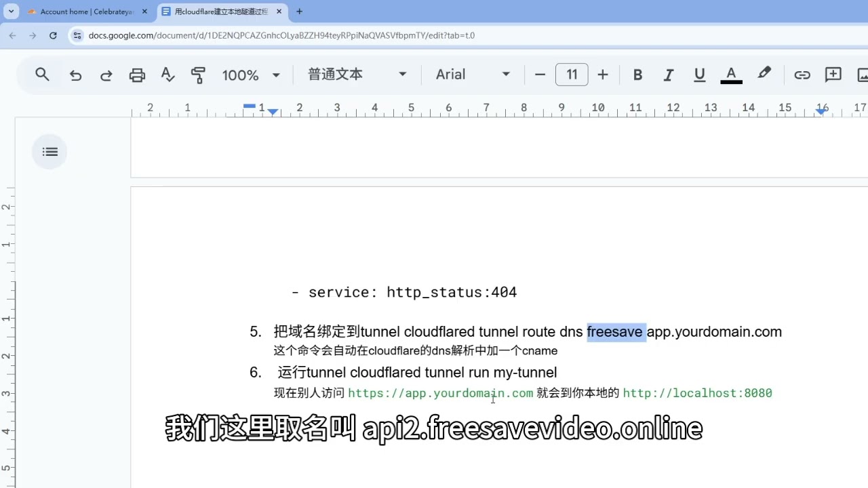This screenshot has width=868, height=488.
Task: View site information icon in address bar
Action: tap(77, 35)
